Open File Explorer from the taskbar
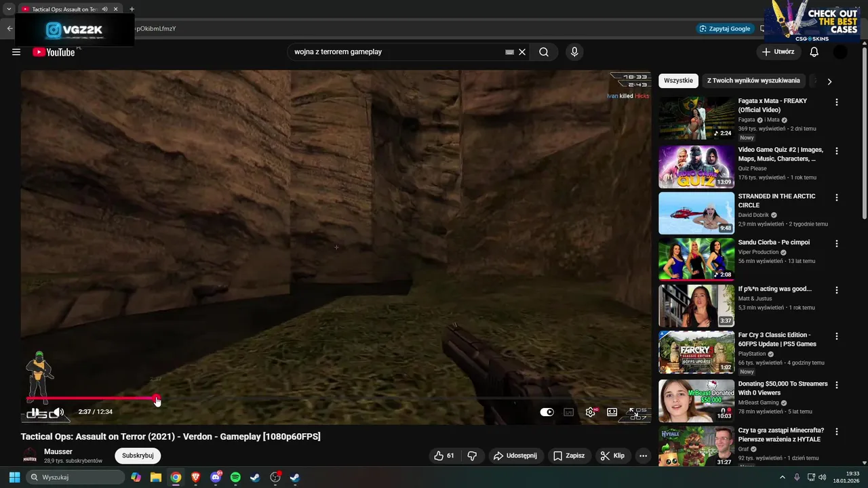The image size is (868, 488). coord(156,477)
